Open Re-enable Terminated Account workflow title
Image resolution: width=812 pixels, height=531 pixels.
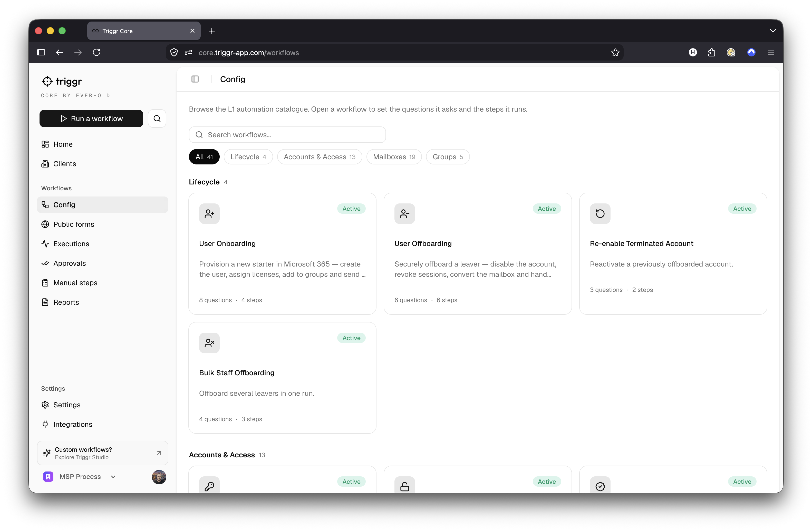pos(641,243)
